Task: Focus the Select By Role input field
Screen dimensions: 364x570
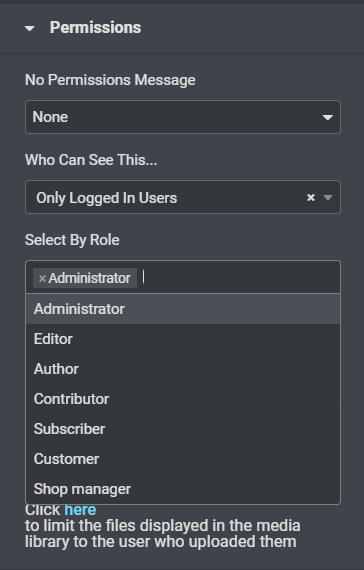Action: point(240,277)
